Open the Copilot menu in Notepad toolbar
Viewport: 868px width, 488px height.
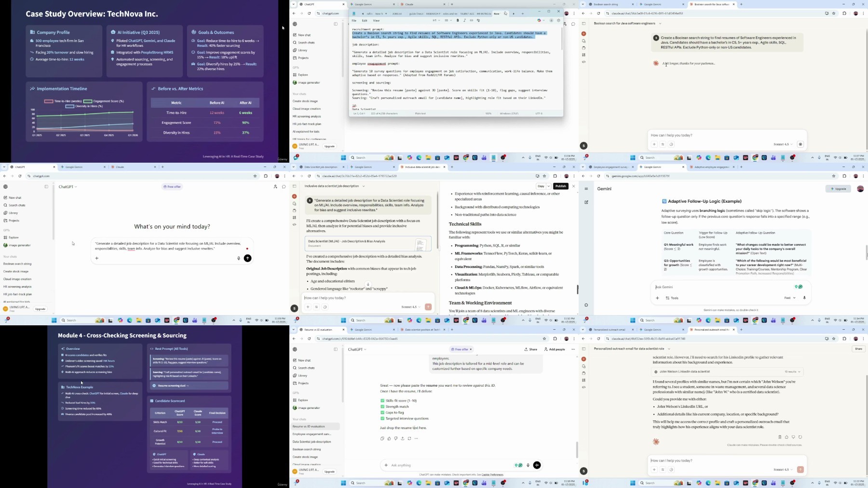[541, 21]
